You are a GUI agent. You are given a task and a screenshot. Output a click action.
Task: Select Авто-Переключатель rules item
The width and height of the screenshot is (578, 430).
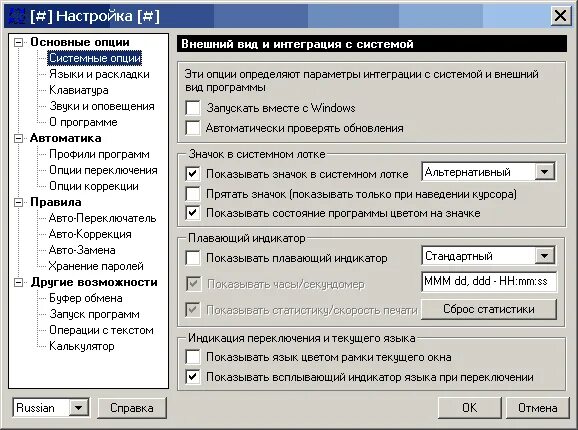coord(102,218)
